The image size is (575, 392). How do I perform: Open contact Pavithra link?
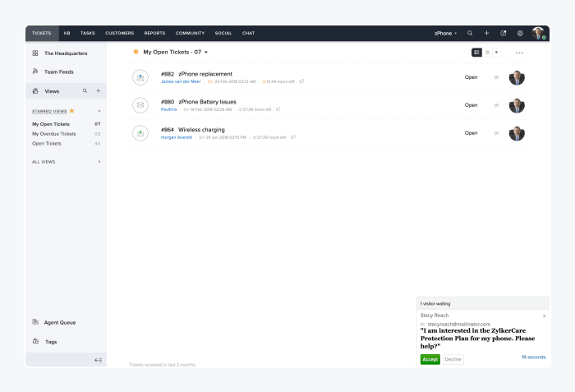click(x=168, y=109)
